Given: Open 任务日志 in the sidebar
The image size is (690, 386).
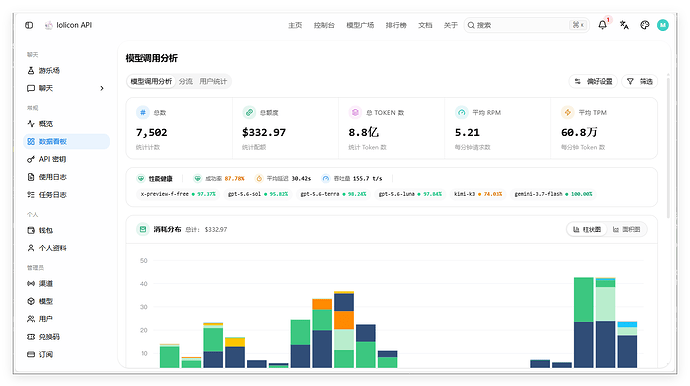Looking at the screenshot, I should coord(66,195).
